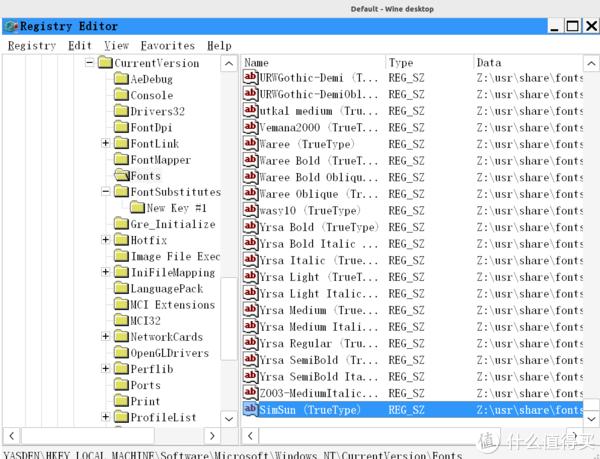Collapse the FontSubstitutes key
Image resolution: width=600 pixels, height=459 pixels.
[x=106, y=191]
